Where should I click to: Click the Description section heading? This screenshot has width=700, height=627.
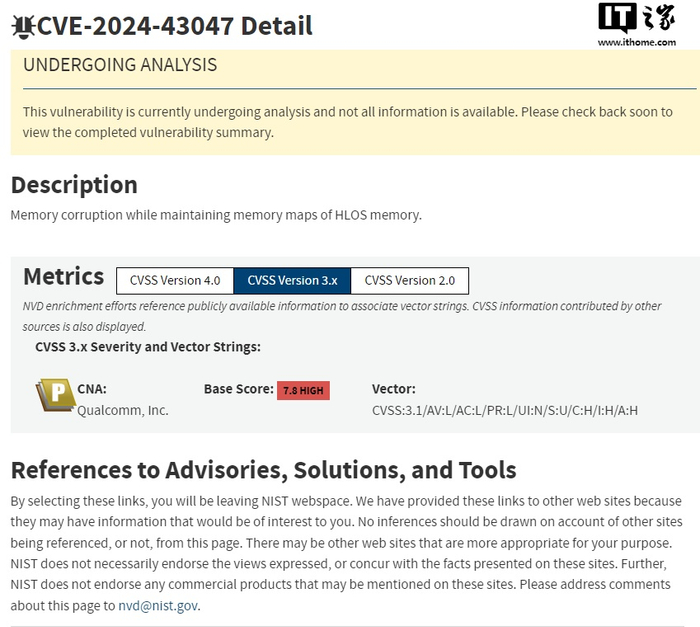[74, 185]
